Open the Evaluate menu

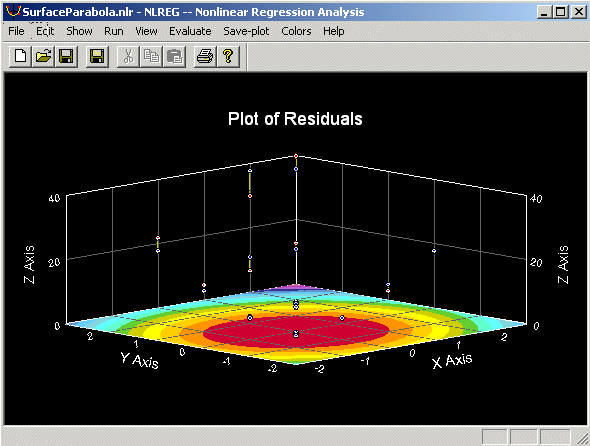tap(190, 31)
